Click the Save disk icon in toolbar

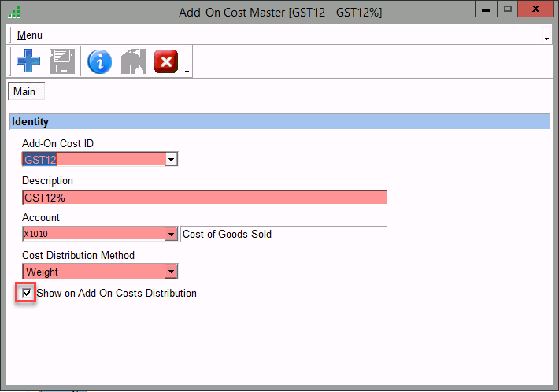(62, 61)
